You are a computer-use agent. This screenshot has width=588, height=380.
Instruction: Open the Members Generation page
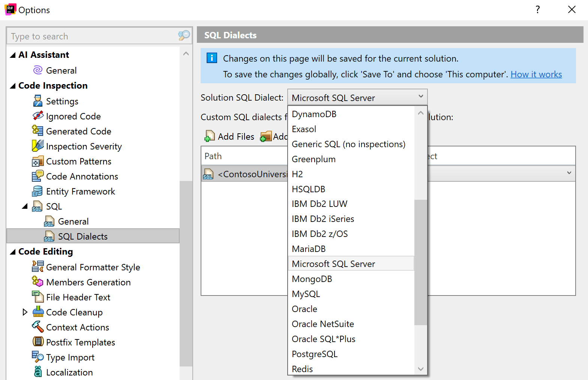[x=88, y=282]
